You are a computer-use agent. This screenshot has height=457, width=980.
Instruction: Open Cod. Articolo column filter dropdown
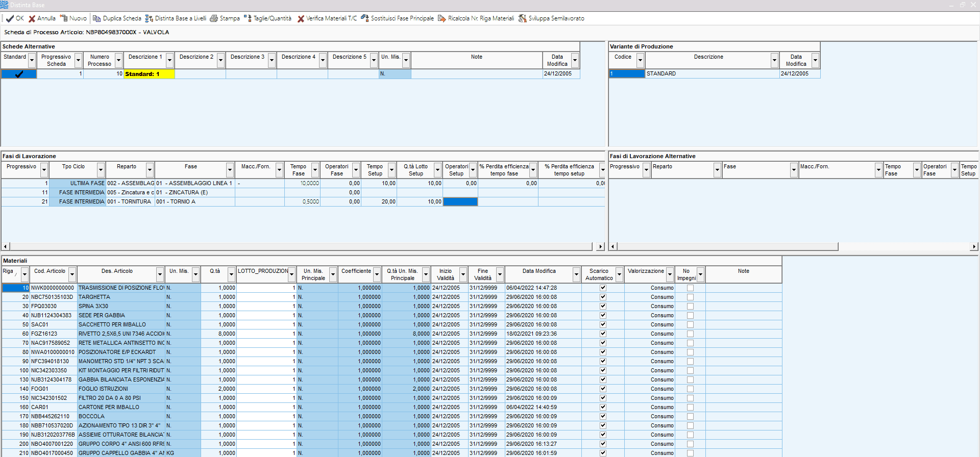point(72,274)
